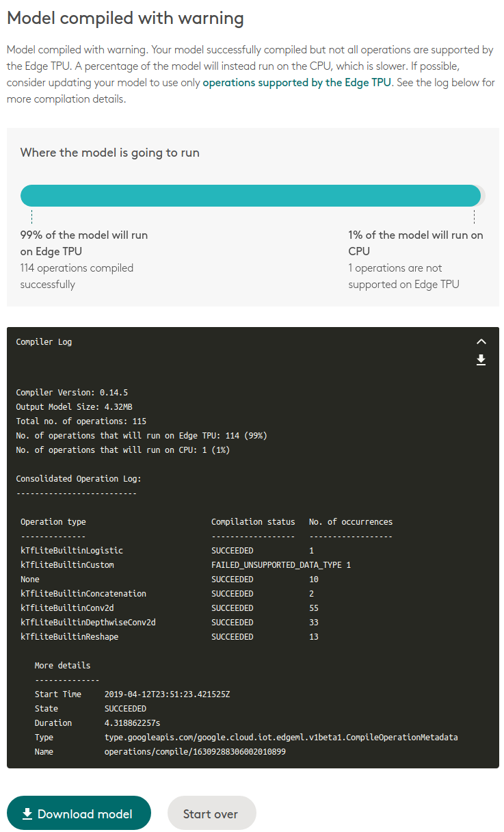Click the collapse chevron on the Compiler Log header

coord(481,341)
